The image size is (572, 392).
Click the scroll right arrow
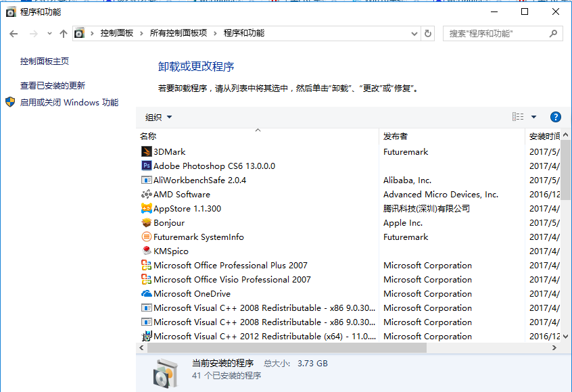[x=554, y=347]
